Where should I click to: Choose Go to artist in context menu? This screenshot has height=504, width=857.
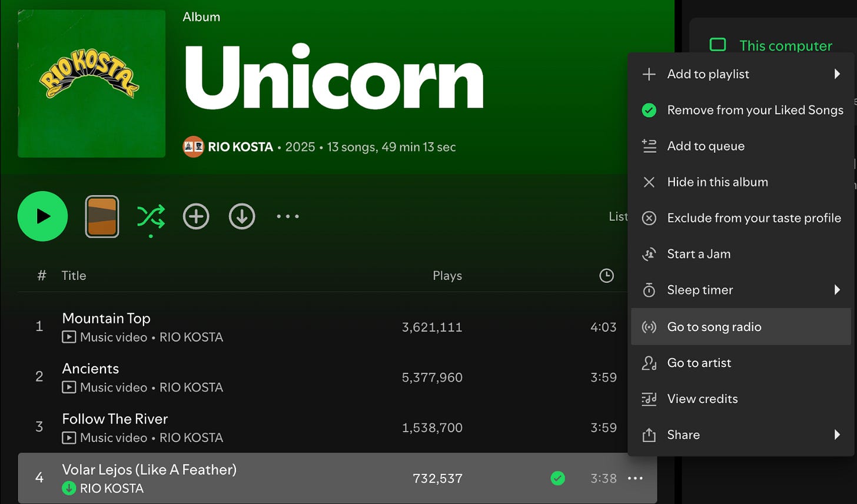pyautogui.click(x=740, y=363)
